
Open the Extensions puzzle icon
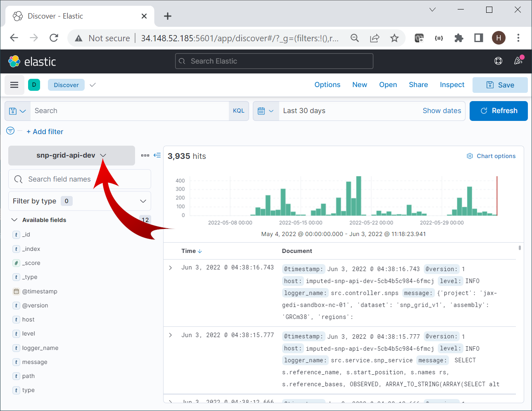tap(459, 38)
